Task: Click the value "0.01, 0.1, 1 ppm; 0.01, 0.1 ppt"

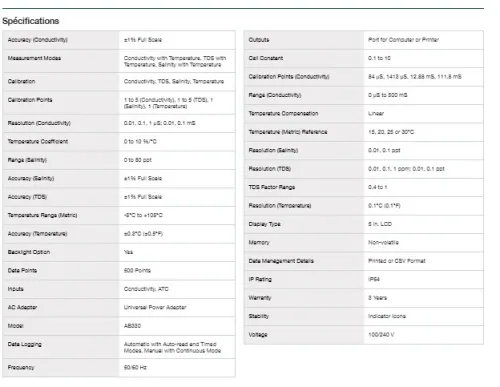Action: [x=406, y=169]
